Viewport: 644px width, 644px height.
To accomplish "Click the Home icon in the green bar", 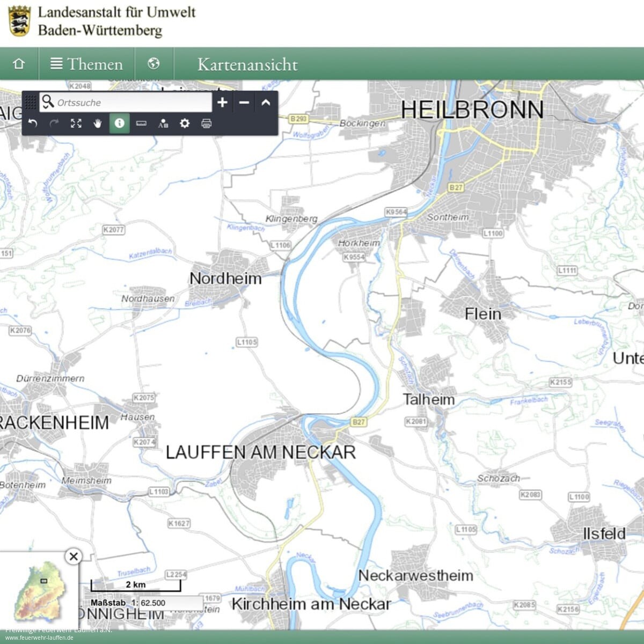I will 19,64.
